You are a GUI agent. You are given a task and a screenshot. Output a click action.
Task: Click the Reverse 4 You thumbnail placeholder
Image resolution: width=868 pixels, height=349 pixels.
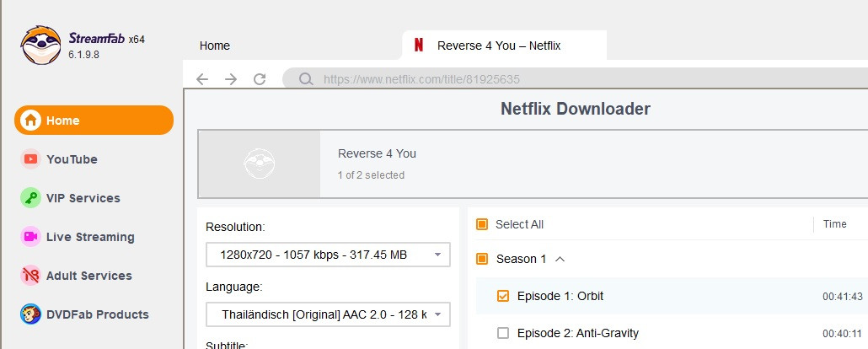pyautogui.click(x=260, y=164)
